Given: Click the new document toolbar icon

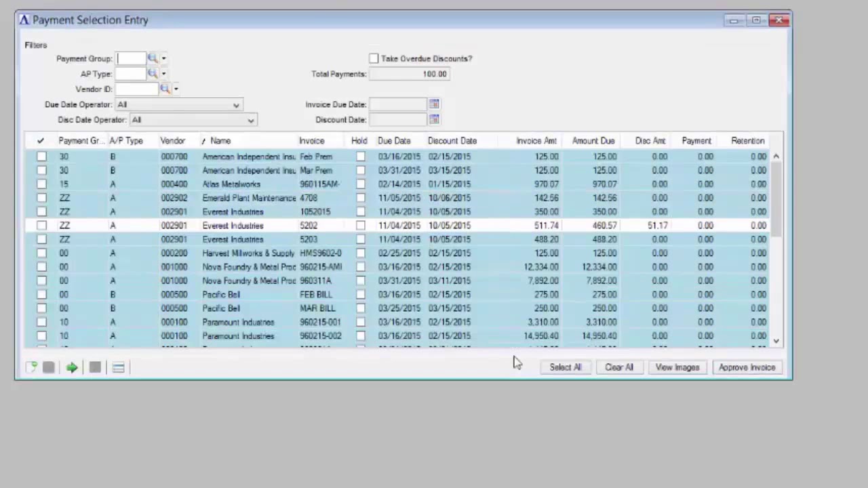Looking at the screenshot, I should [x=31, y=367].
